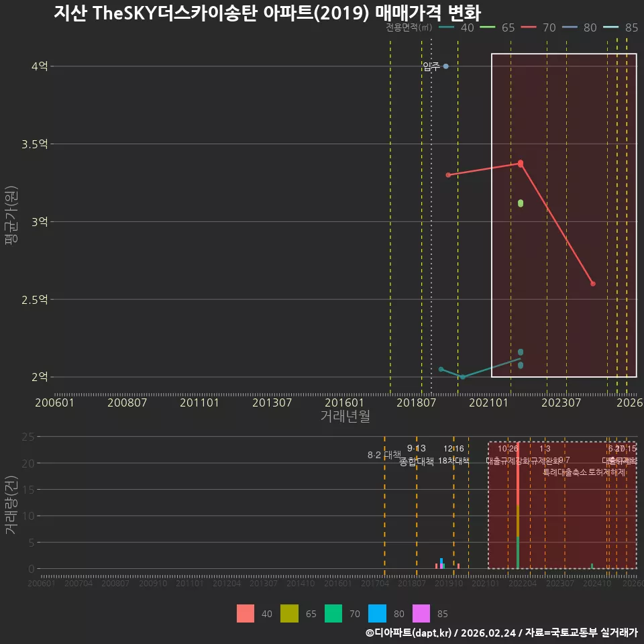Select the first red 70㎡ point near 3.3억
The image size is (644, 644).
click(448, 175)
